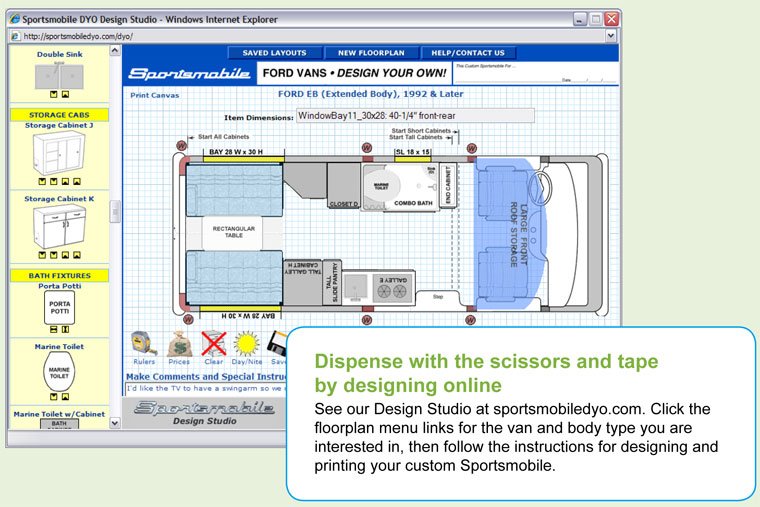Viewport: 760px width, 507px height.
Task: Select the Double Sink item in sidebar
Action: [x=58, y=76]
